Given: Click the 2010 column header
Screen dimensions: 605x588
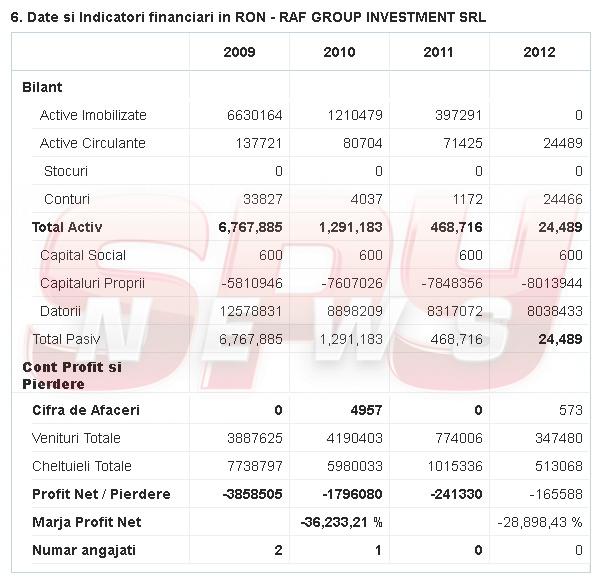Looking at the screenshot, I should (339, 53).
